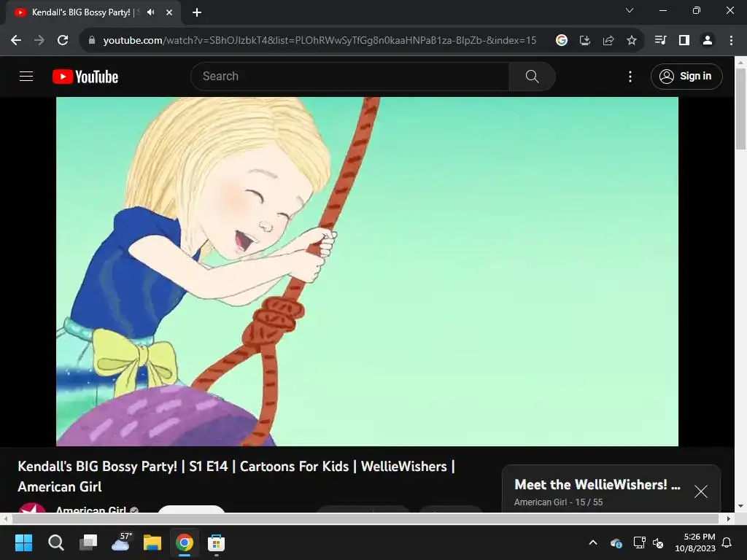The image size is (747, 560).
Task: Open the Chrome profile avatar
Action: pyautogui.click(x=708, y=41)
